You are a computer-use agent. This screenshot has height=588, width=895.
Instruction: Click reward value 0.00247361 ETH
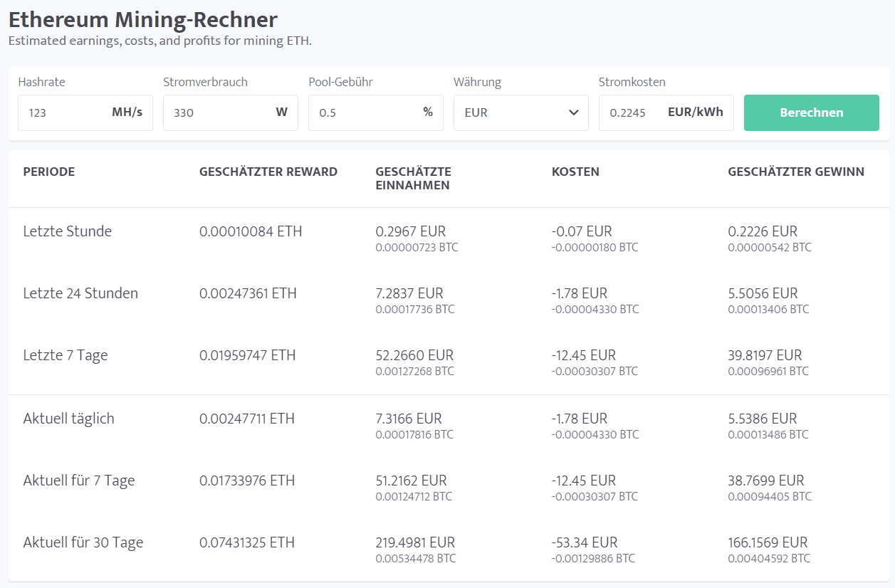tap(248, 293)
